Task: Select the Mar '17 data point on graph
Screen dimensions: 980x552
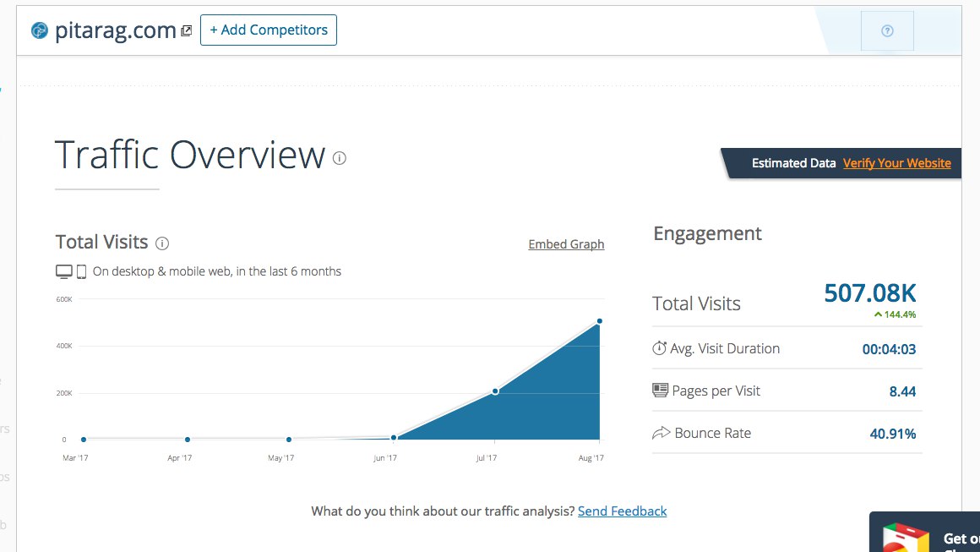Action: tap(84, 440)
